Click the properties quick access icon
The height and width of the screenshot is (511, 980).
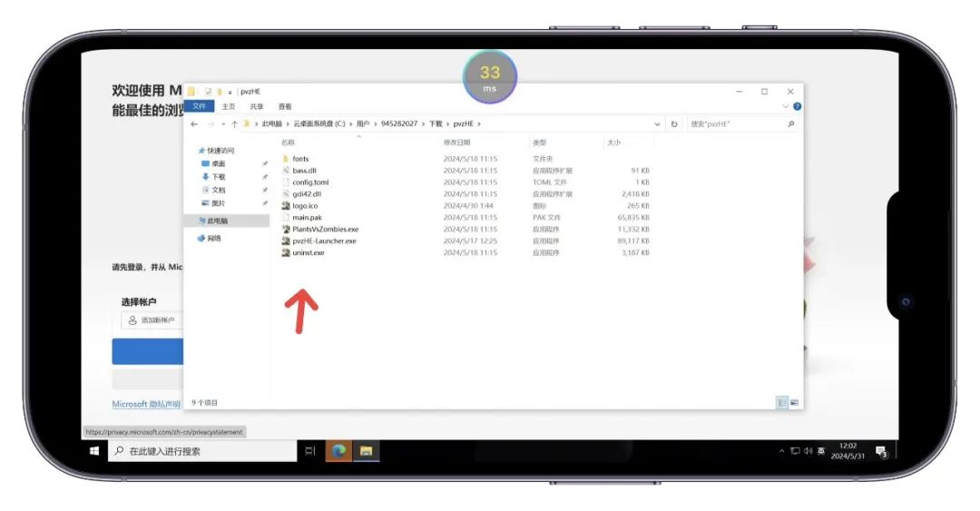(x=208, y=92)
